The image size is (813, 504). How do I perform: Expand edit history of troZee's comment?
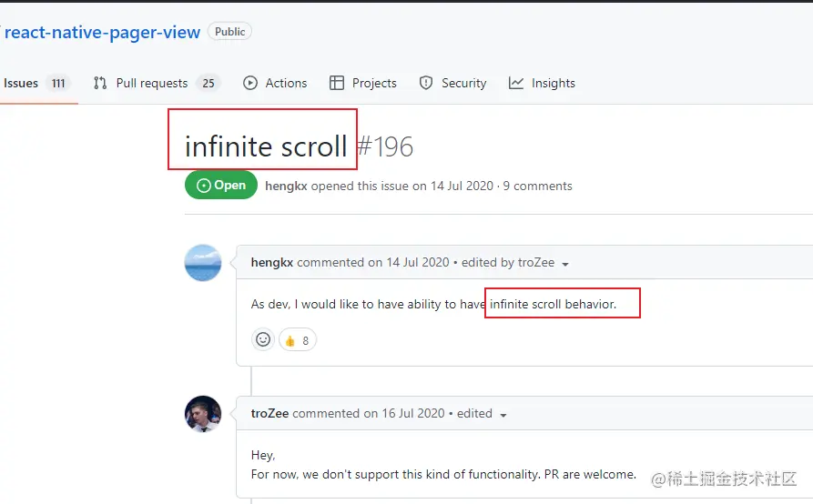tap(503, 415)
